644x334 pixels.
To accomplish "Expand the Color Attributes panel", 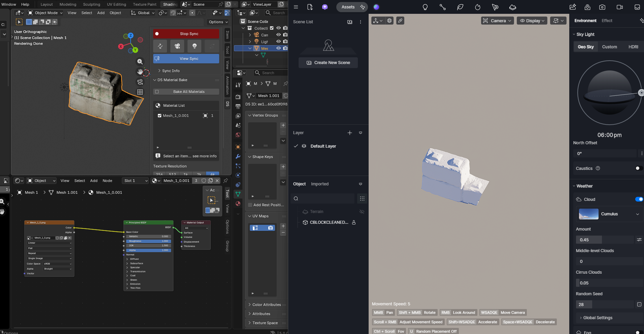I will tap(266, 305).
